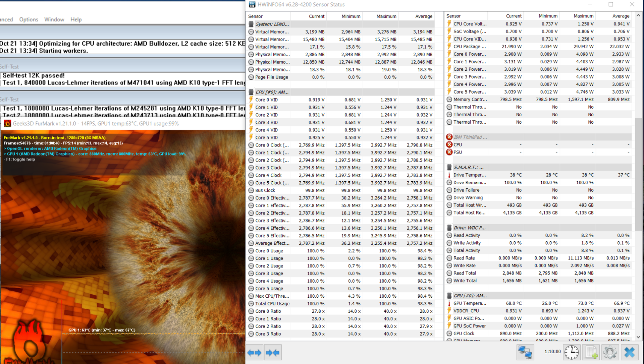Click the S.M.A.R.T. group drive icon
This screenshot has width=644, height=364.
[449, 167]
